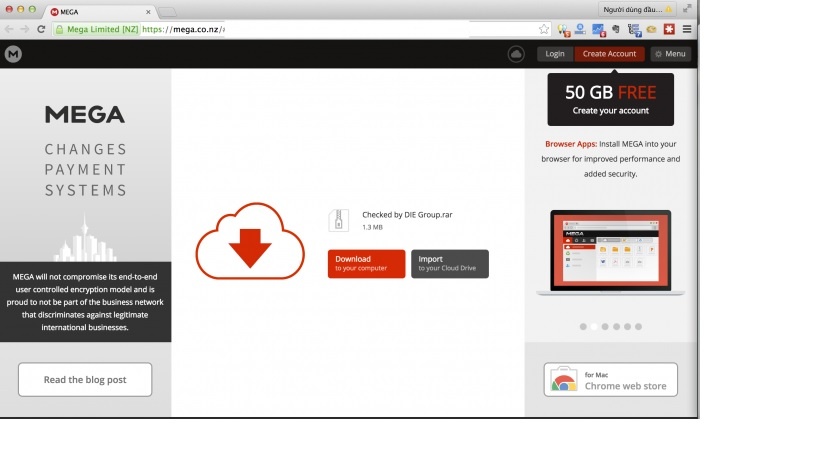Click the yellow window minimize button

click(x=20, y=9)
